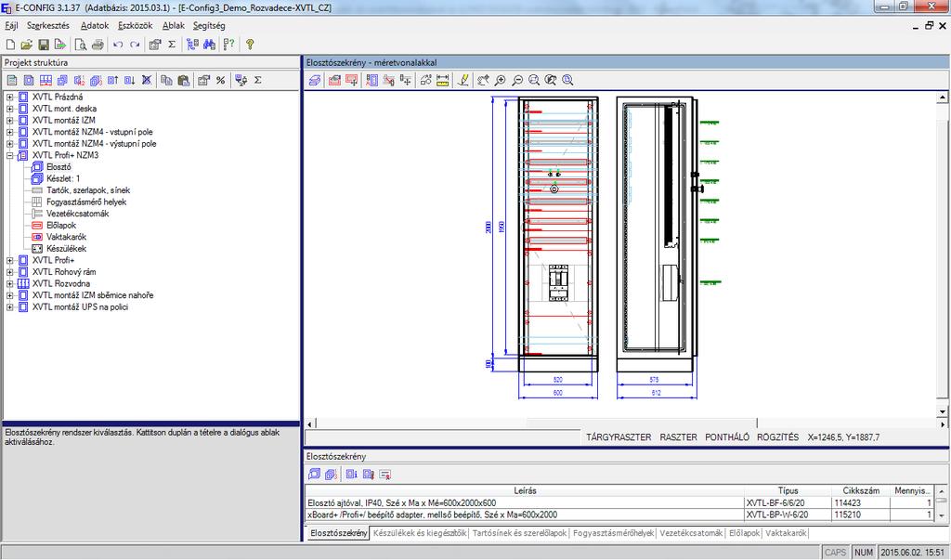Move item up in project structure
This screenshot has height=560, width=951.
(x=112, y=80)
